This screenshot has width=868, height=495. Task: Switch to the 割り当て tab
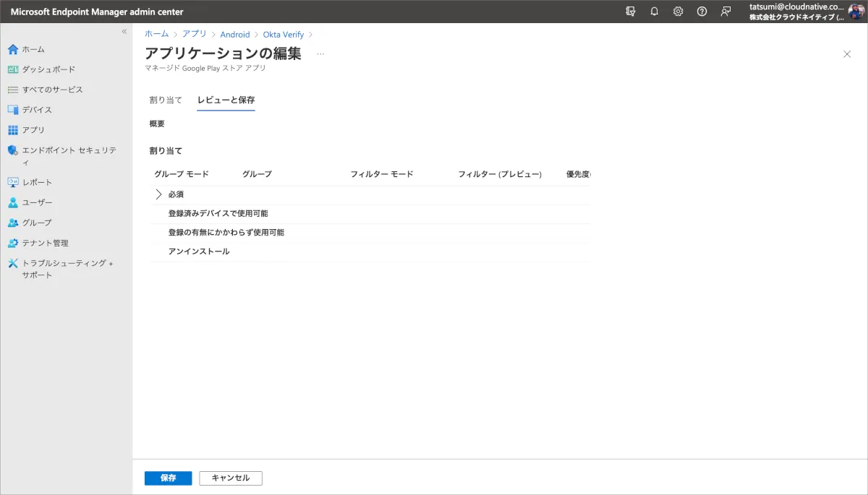(166, 100)
